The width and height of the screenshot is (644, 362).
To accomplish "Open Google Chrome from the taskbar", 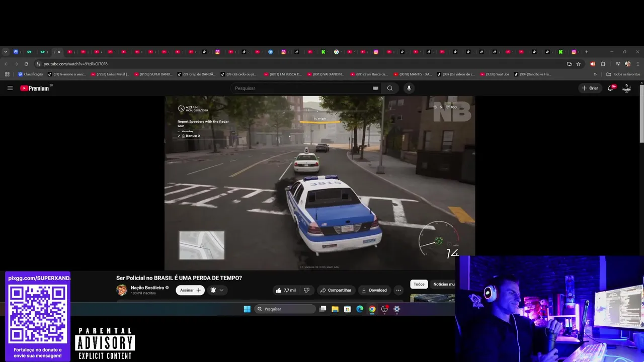I will pyautogui.click(x=372, y=309).
